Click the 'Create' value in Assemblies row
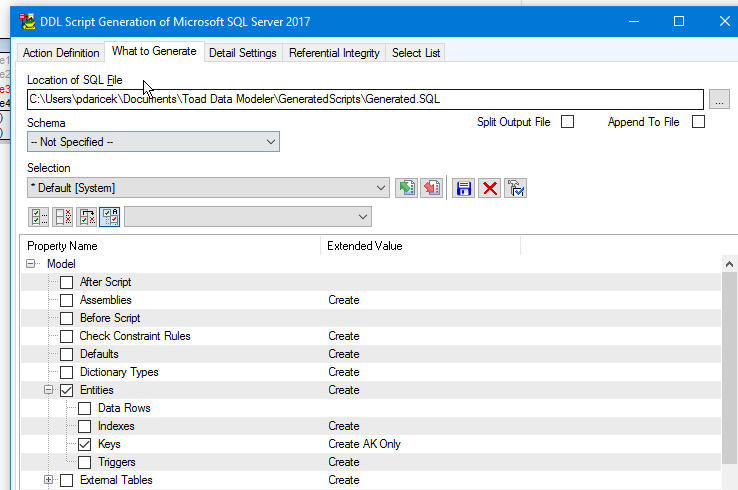This screenshot has height=490, width=738. pos(344,300)
